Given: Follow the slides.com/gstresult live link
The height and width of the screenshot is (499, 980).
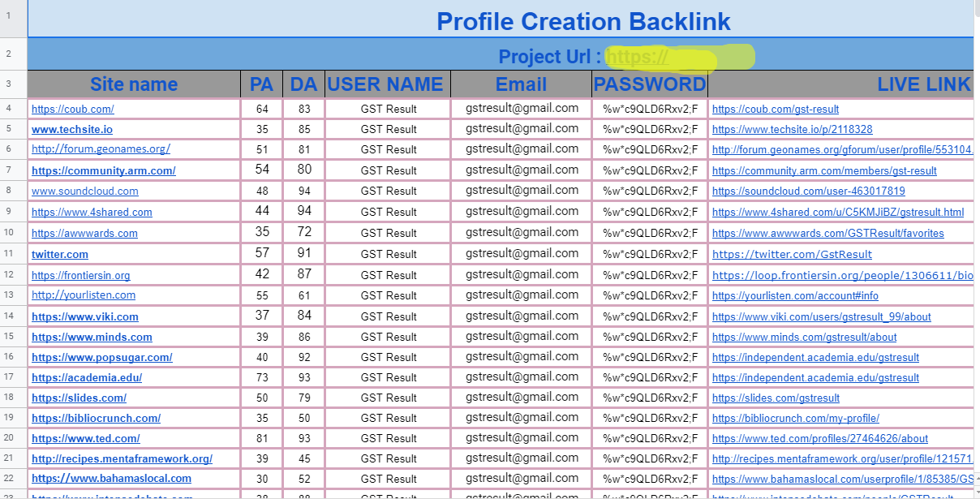Looking at the screenshot, I should click(776, 398).
